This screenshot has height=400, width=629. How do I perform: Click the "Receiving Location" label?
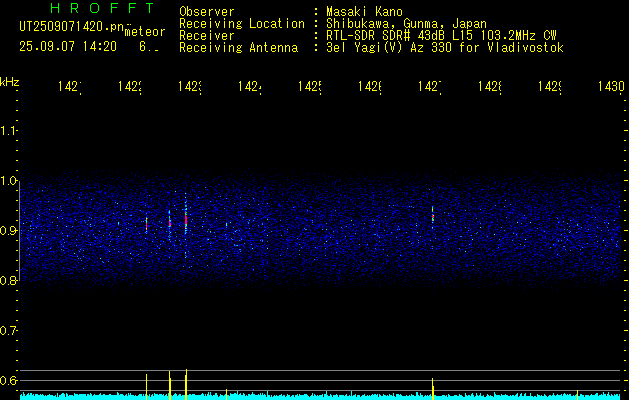click(242, 24)
